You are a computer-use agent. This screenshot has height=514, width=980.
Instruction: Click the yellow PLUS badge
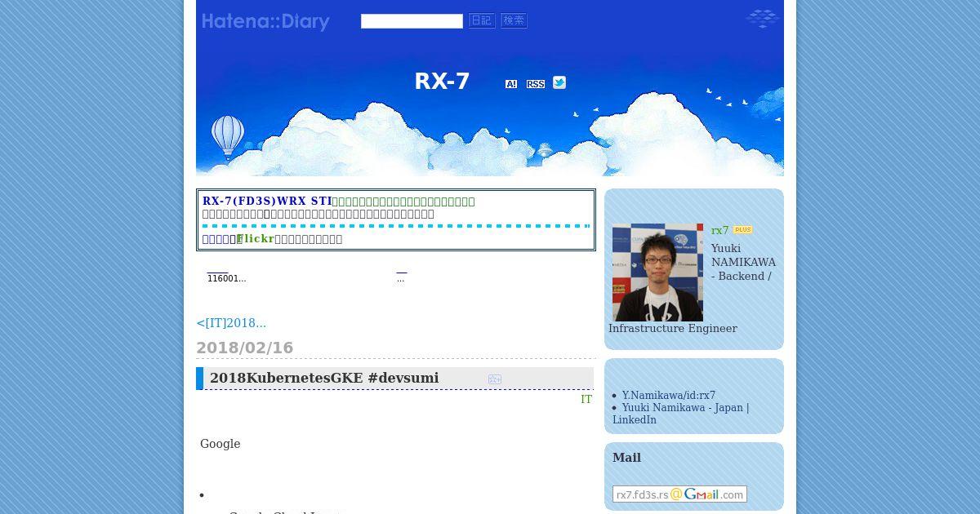742,230
